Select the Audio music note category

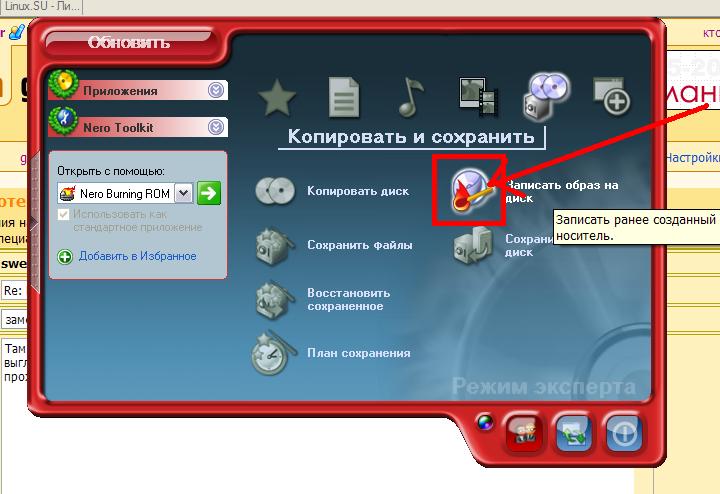(411, 96)
